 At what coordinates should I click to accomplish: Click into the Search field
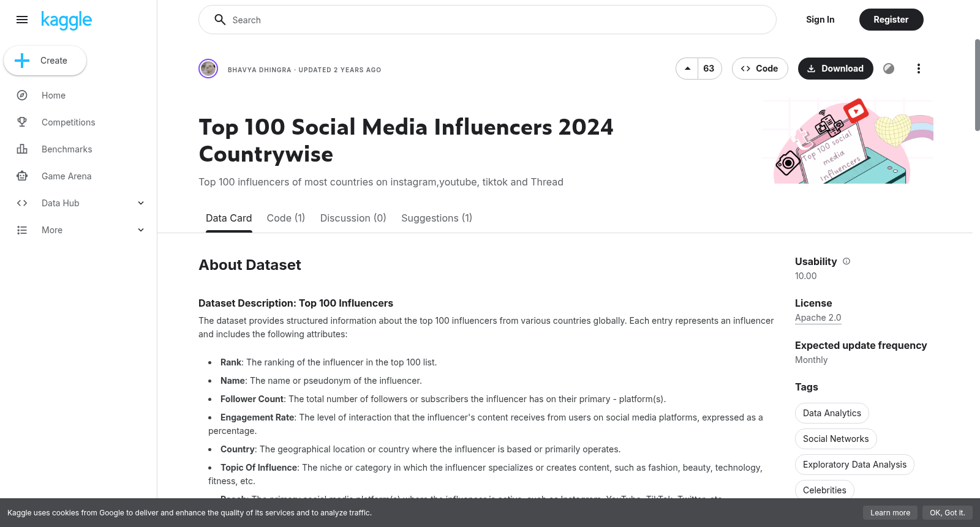(x=488, y=20)
